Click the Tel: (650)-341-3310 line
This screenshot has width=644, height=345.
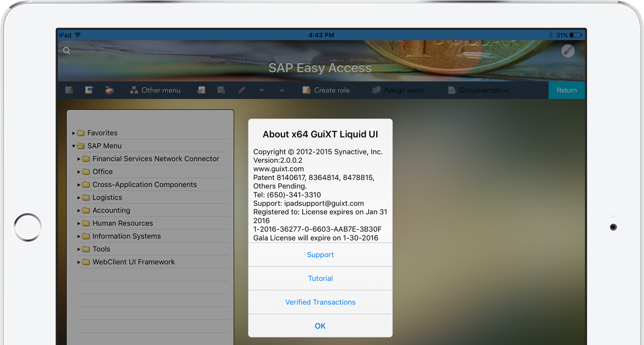point(287,195)
